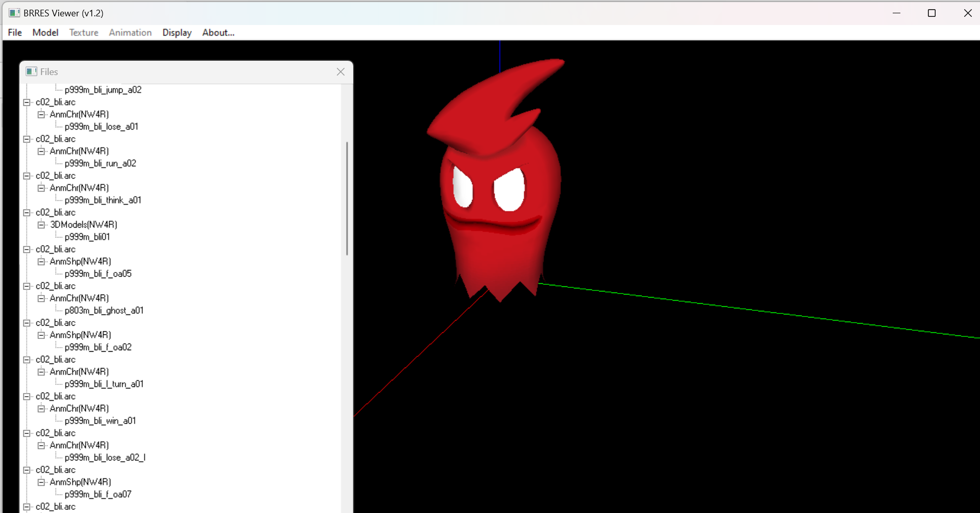Collapse AnmChr node containing p999m_bli_lose_a02_l
The height and width of the screenshot is (513, 980).
pyautogui.click(x=41, y=445)
